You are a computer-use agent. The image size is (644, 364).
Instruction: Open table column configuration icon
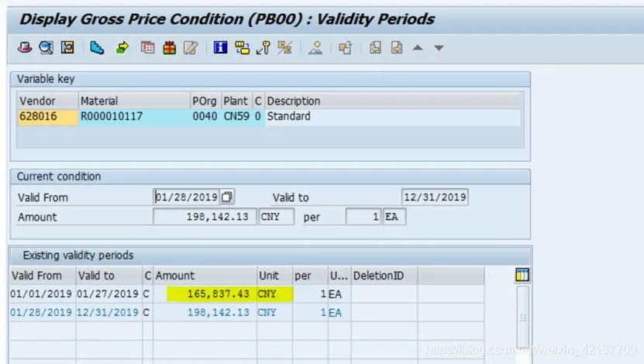522,275
